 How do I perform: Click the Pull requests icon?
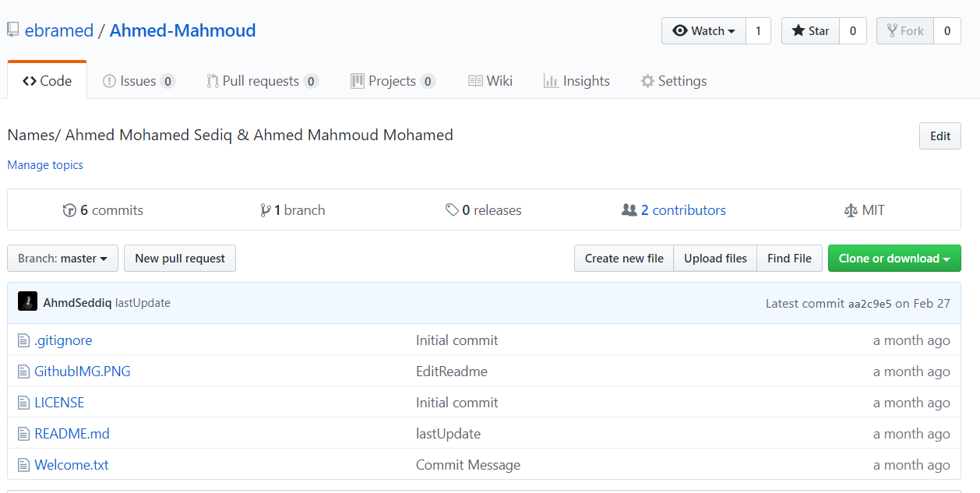pos(212,80)
